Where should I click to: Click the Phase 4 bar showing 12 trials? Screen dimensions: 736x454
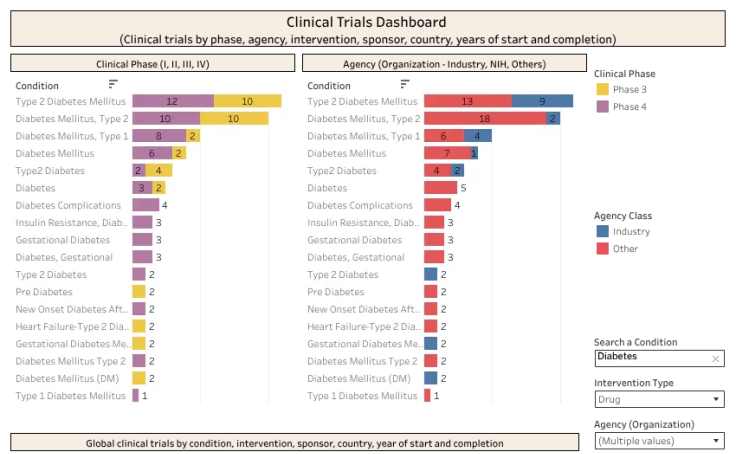click(x=173, y=101)
